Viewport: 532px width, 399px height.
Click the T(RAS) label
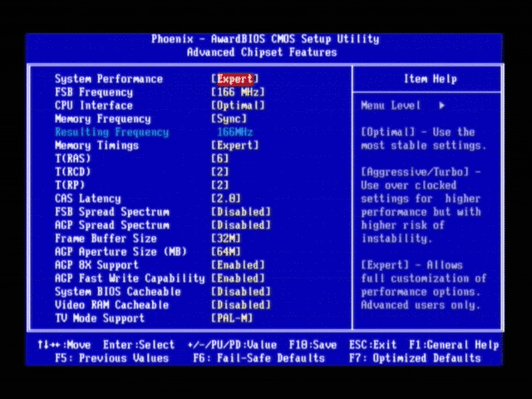coord(73,159)
